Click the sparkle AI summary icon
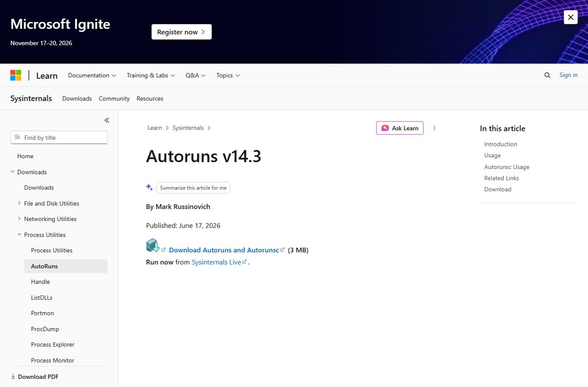The width and height of the screenshot is (588, 387). [x=149, y=187]
